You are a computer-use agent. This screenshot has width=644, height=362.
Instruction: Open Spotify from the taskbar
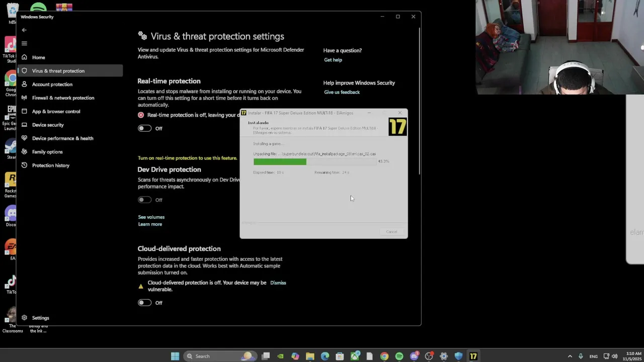point(399,356)
